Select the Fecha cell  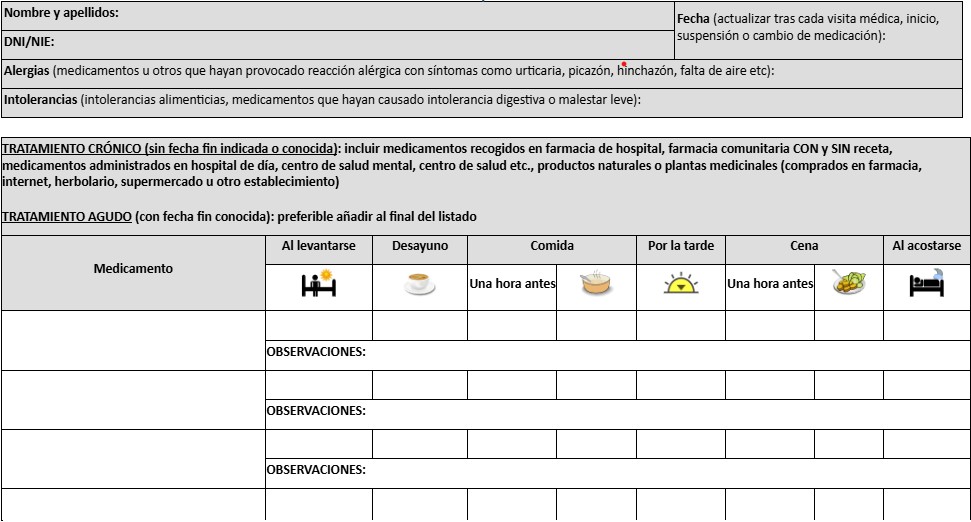tap(818, 28)
